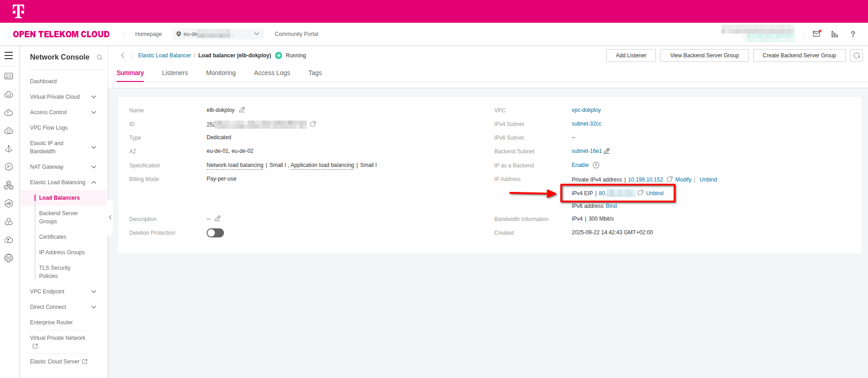The height and width of the screenshot is (378, 868).
Task: Open the Monitoring tab
Action: (221, 73)
